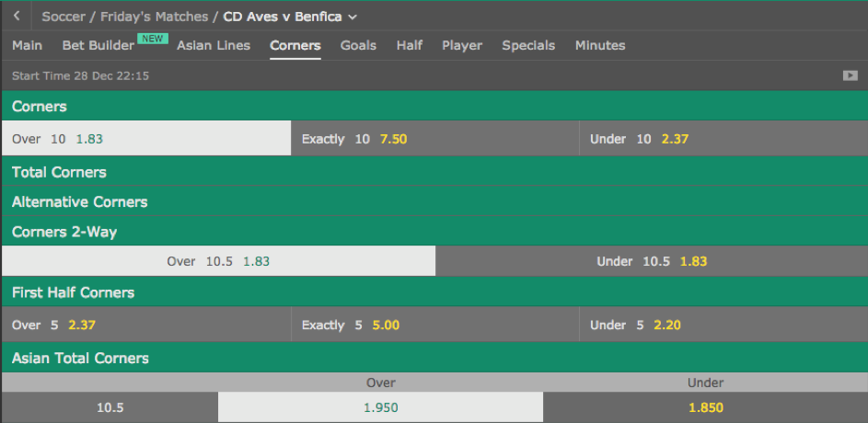Open the live stream video icon
Viewport: 868px width, 423px height.
pos(850,75)
